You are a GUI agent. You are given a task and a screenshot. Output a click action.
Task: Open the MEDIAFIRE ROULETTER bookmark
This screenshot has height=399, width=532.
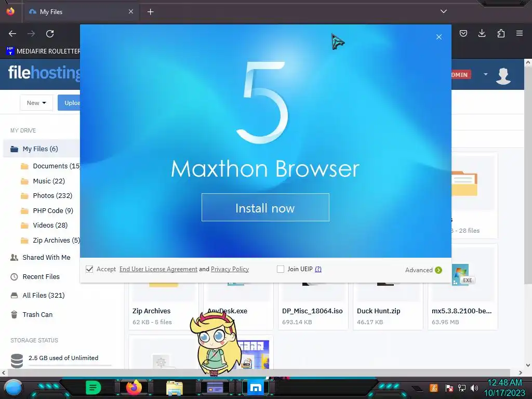[43, 51]
